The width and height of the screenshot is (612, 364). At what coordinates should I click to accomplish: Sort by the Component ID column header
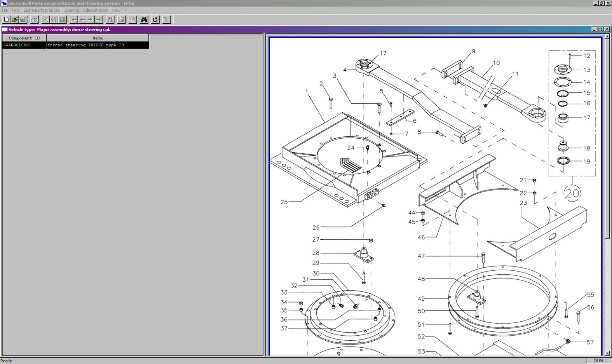(x=24, y=38)
